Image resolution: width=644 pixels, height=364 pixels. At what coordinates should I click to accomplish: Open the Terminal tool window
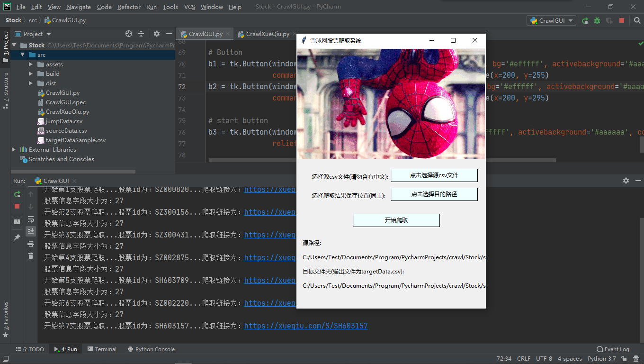click(x=102, y=349)
